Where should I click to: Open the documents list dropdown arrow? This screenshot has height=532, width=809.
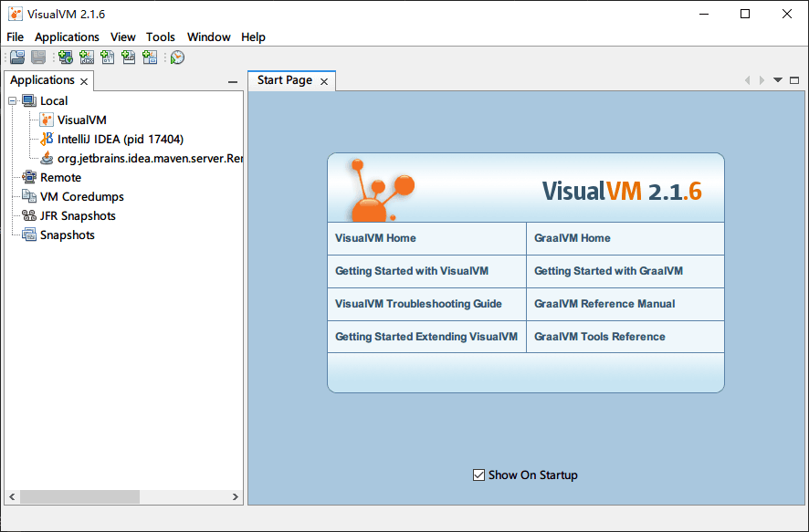(778, 80)
